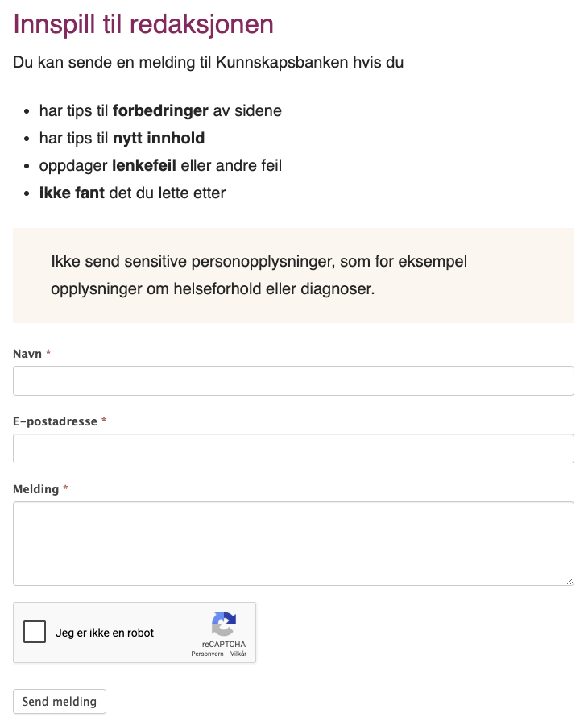Click the bold word "forbedringer" in the list
Viewport: 588px width, 722px height.
(161, 110)
